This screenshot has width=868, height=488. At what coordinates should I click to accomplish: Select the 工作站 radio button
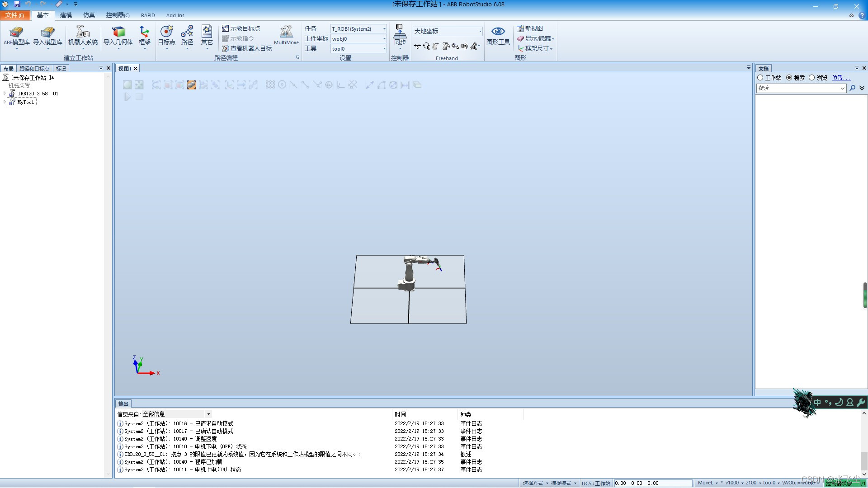(760, 78)
